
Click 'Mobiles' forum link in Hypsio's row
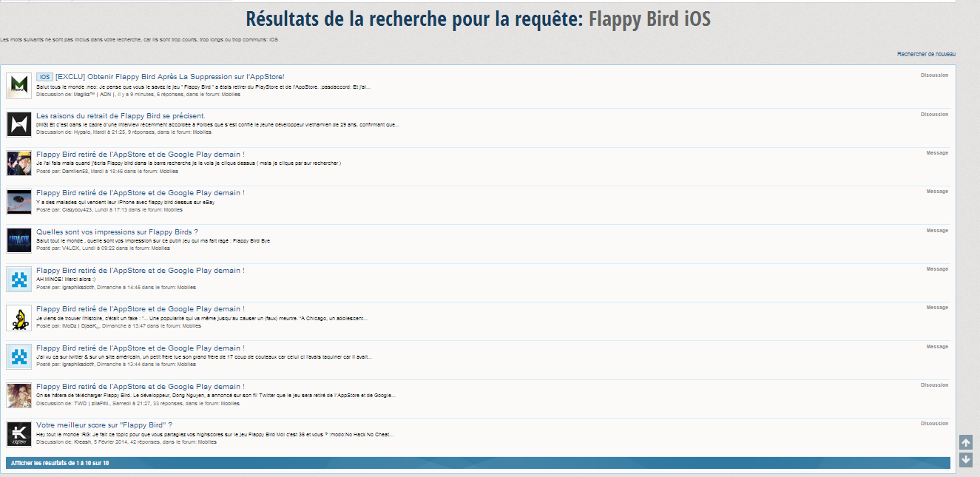[x=202, y=132]
